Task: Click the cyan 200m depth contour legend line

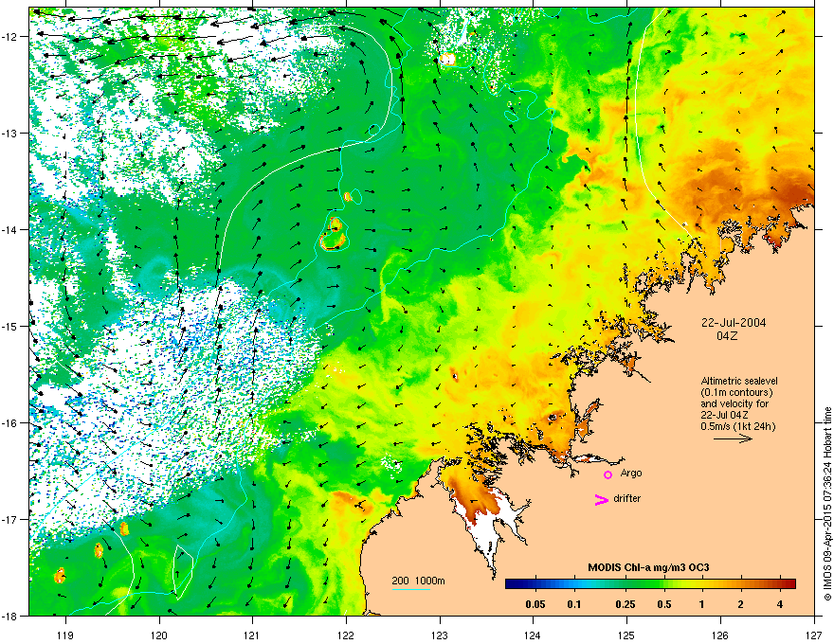Action: [x=410, y=589]
